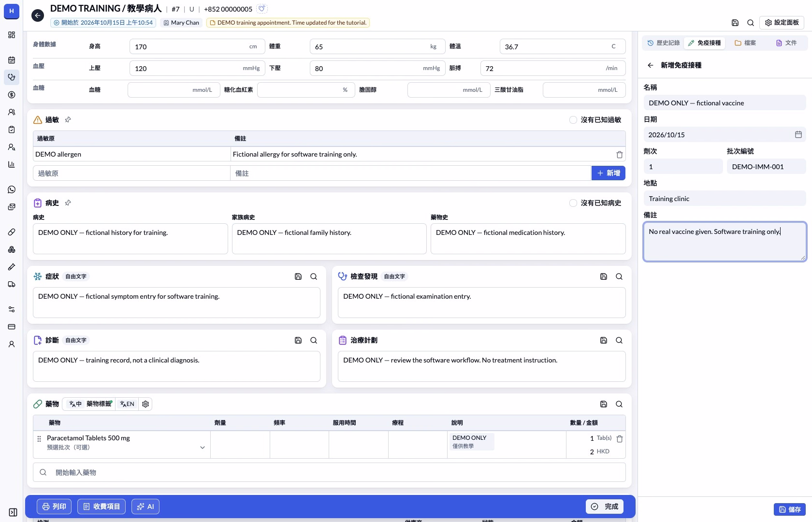
Task: Switch 檢查發現 自由文字 mode selector
Action: point(394,276)
